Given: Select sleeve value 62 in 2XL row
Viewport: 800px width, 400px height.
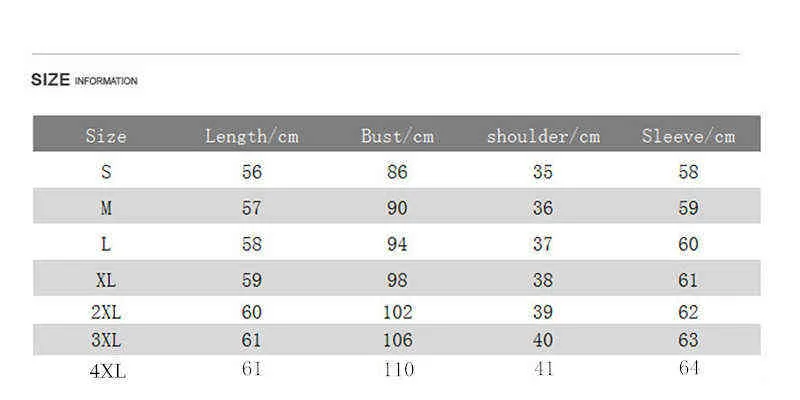Looking at the screenshot, I should [x=688, y=313].
